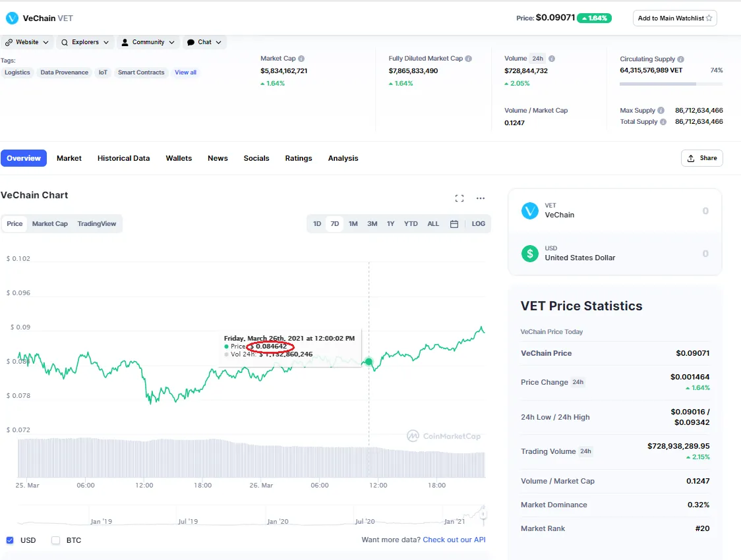Switch chart to Market Cap view

[49, 224]
